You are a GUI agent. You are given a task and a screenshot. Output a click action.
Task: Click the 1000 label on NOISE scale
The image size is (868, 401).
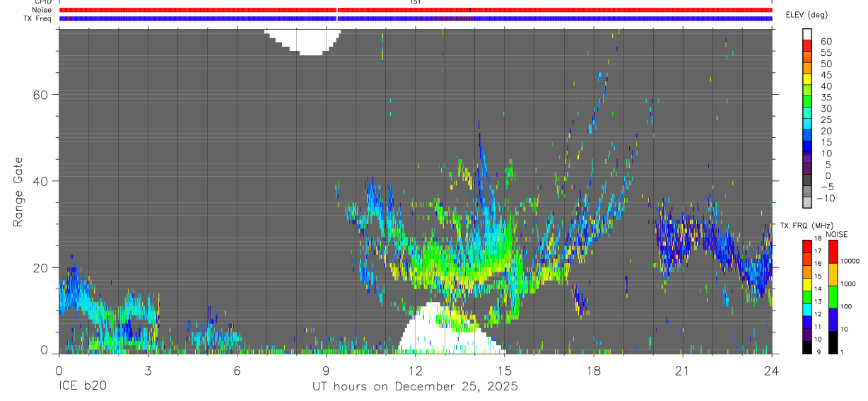tap(850, 284)
